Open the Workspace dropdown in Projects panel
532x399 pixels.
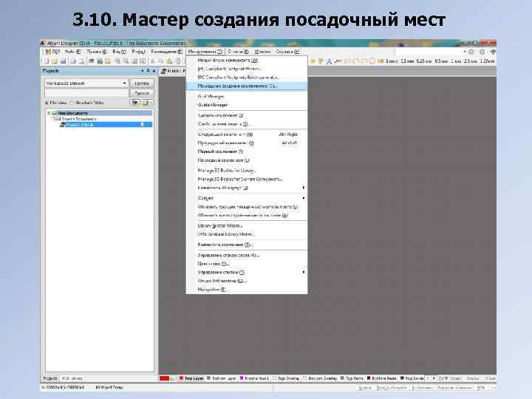[125, 83]
